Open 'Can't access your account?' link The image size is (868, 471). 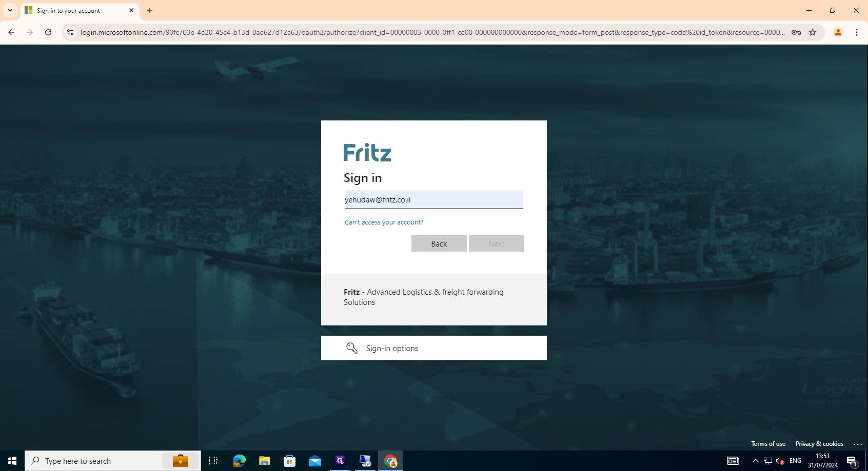pyautogui.click(x=384, y=222)
